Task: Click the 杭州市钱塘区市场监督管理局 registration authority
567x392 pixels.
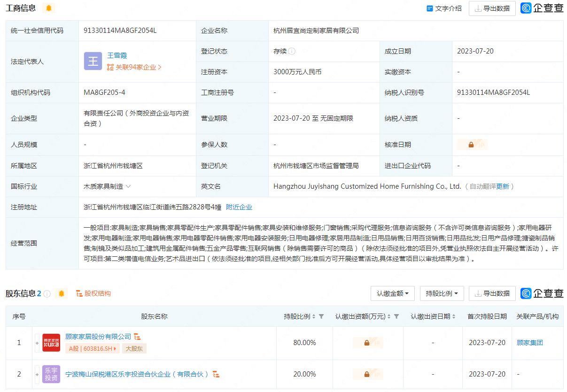Action: [316, 166]
